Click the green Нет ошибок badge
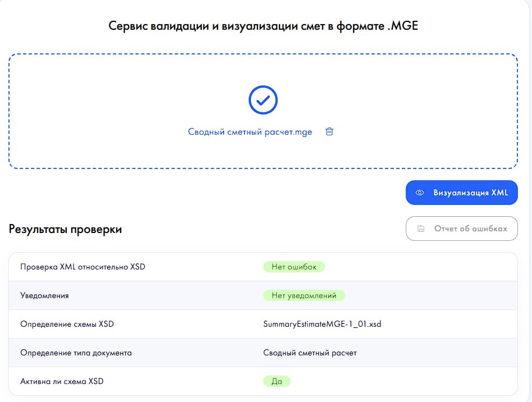The width and height of the screenshot is (532, 402). tap(294, 267)
